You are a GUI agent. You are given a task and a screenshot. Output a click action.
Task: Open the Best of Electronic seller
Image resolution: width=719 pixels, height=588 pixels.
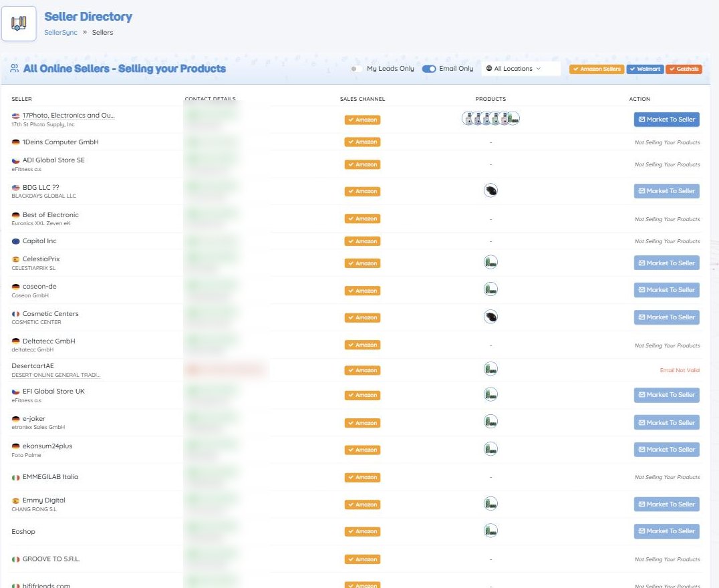50,214
